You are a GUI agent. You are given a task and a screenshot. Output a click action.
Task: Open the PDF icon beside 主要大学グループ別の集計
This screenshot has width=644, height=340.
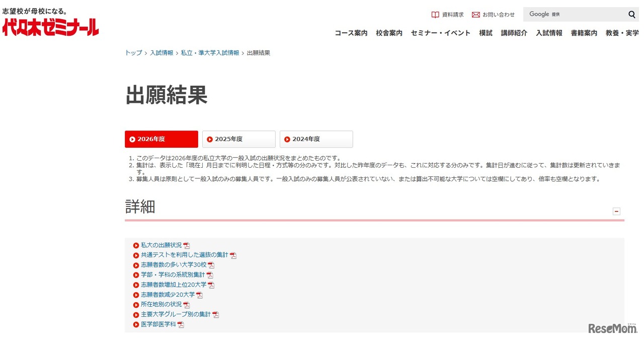216,314
